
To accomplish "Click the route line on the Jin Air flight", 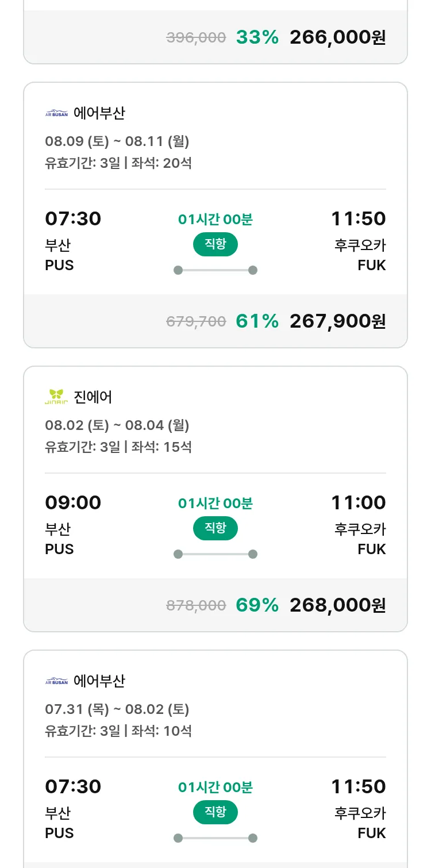I will [215, 554].
